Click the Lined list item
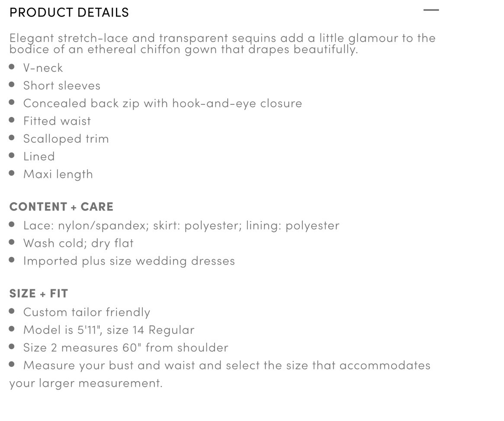The image size is (504, 421). [39, 156]
